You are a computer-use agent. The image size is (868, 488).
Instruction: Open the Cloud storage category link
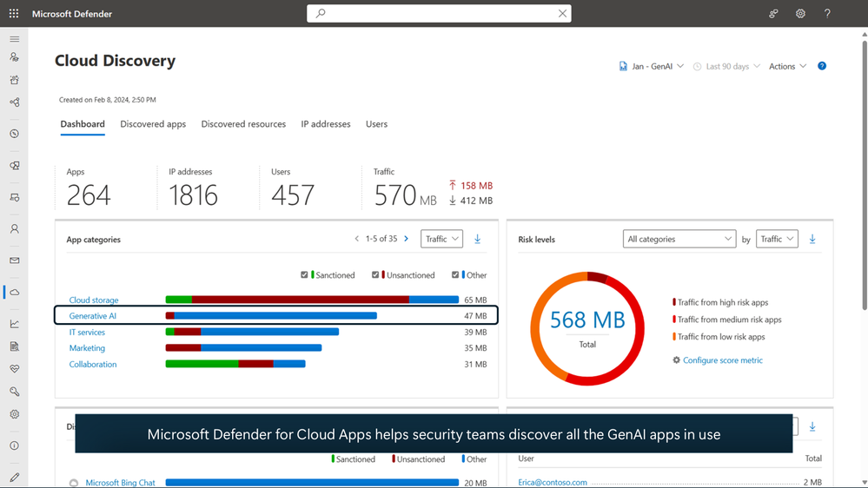point(94,300)
